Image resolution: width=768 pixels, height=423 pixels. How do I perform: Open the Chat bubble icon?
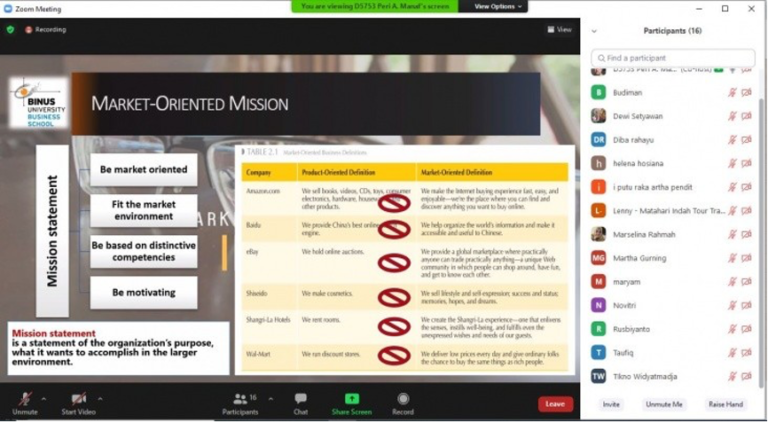(301, 399)
